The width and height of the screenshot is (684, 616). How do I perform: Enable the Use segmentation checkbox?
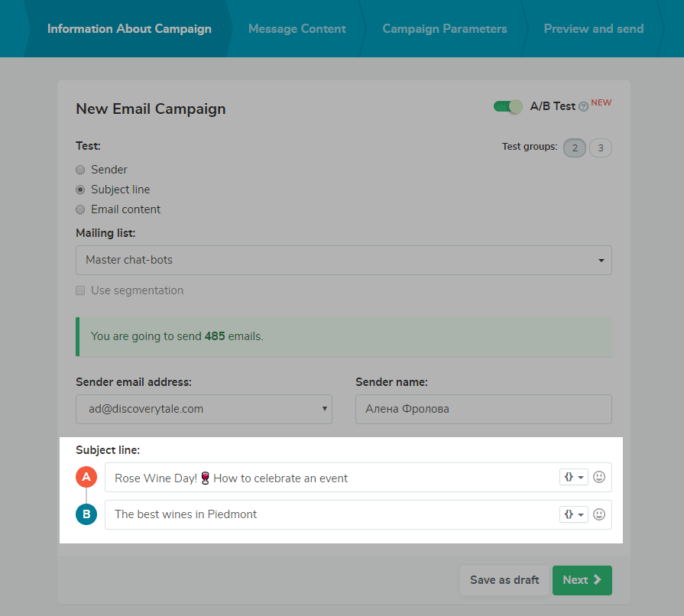coord(80,290)
